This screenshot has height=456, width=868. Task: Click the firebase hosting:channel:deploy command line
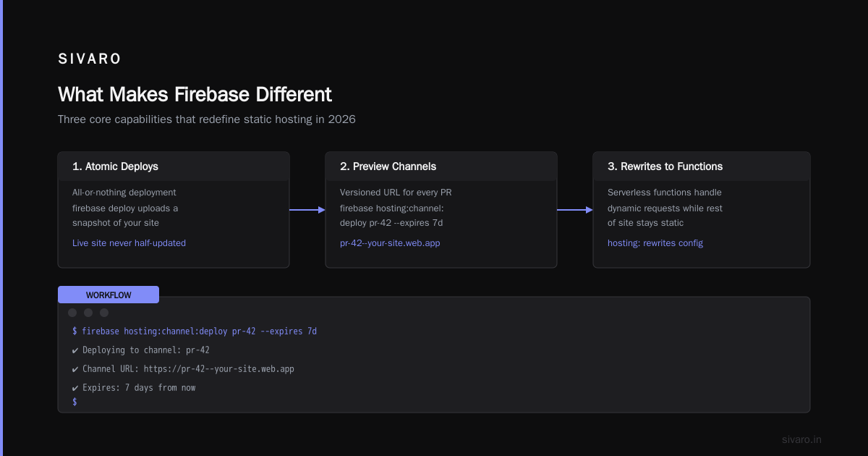coord(195,332)
